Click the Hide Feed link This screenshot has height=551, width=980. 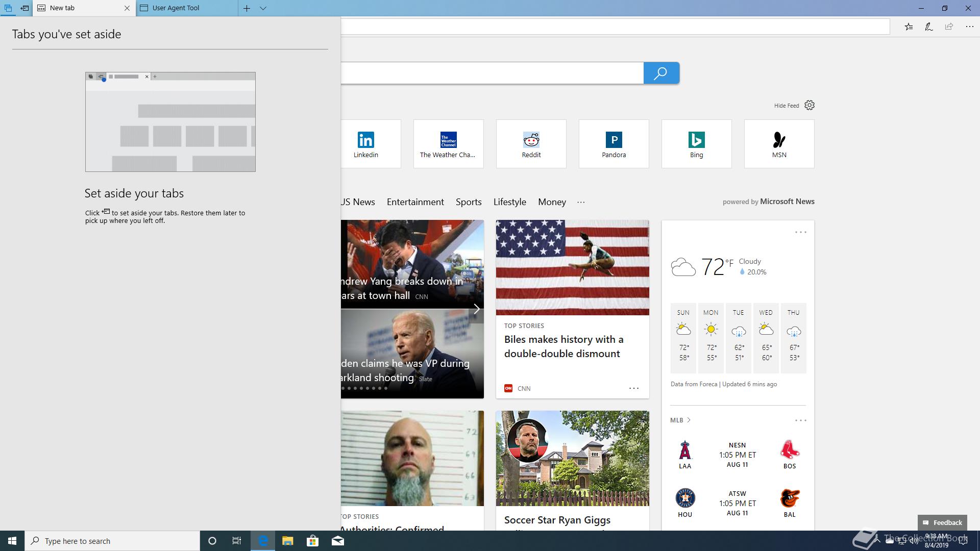(786, 106)
